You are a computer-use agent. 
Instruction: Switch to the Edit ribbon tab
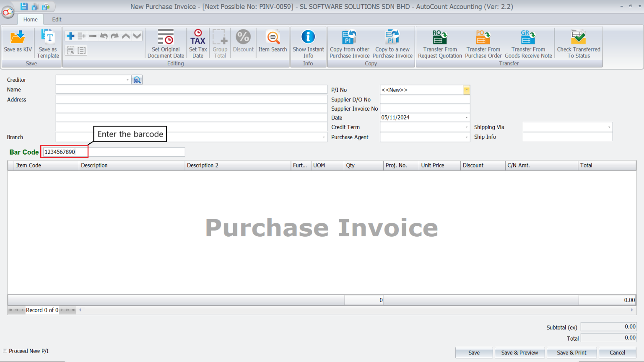(57, 19)
